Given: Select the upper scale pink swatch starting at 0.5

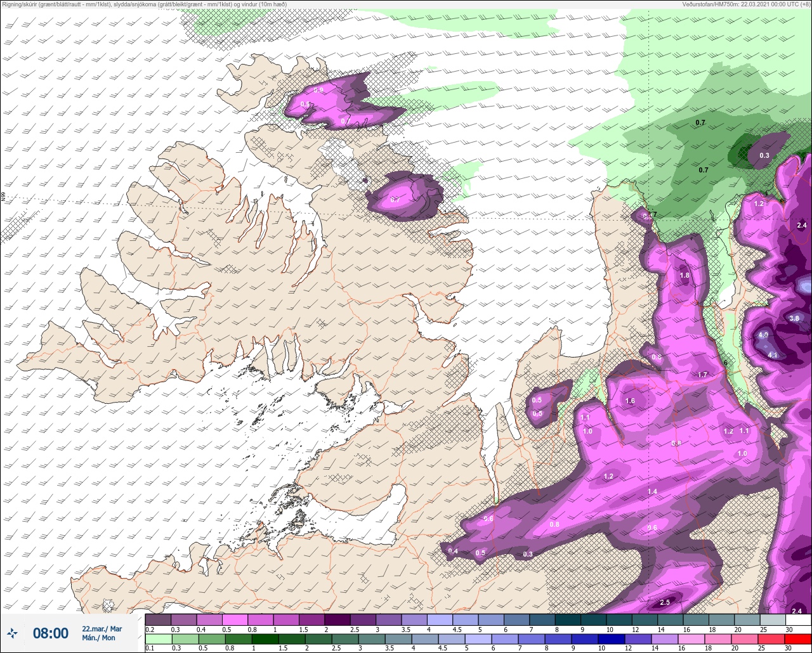Looking at the screenshot, I should coord(235,619).
